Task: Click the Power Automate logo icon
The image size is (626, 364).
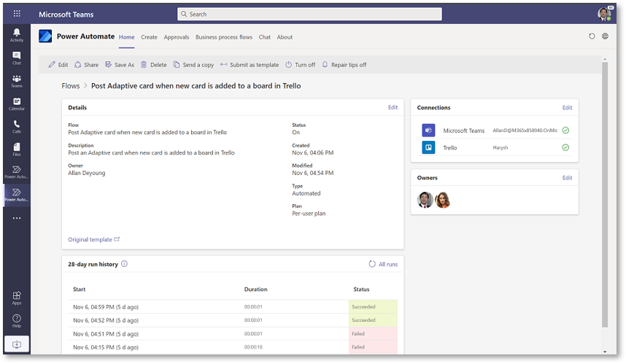Action: [x=45, y=36]
